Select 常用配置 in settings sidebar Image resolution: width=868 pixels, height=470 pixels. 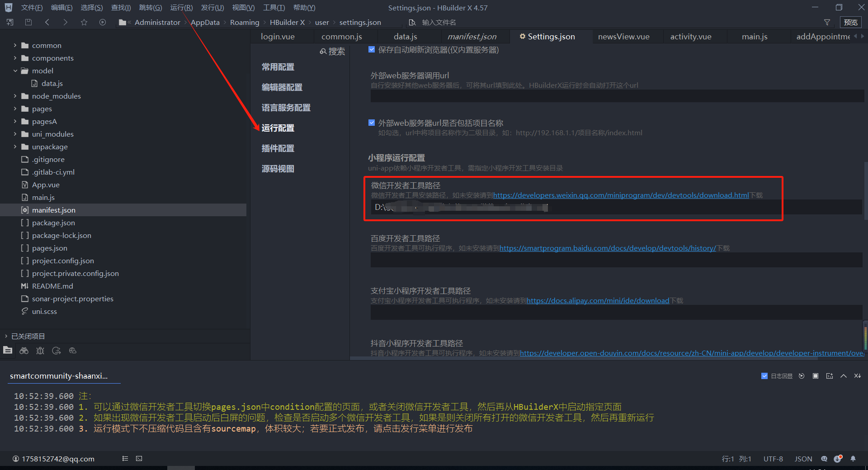point(278,67)
